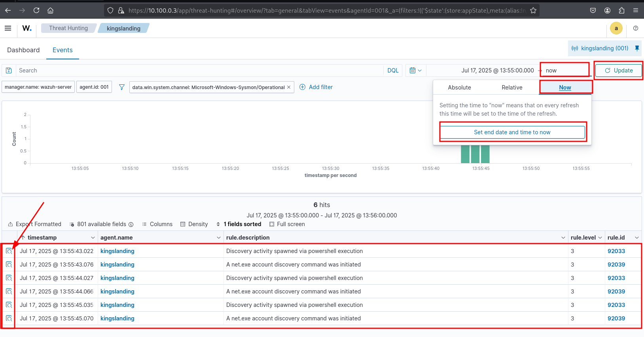
Task: Open user avatar 'a' menu
Action: point(616,28)
